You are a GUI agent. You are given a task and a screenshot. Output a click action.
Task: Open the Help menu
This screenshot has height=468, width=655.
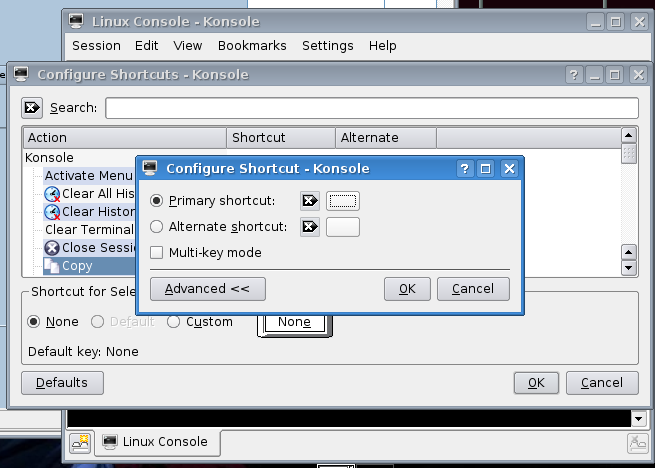pyautogui.click(x=382, y=46)
